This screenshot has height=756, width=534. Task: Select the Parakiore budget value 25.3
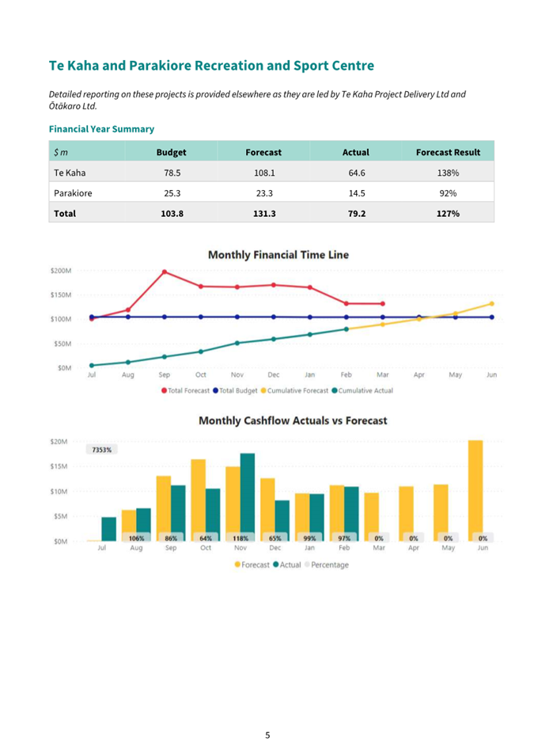click(x=172, y=193)
